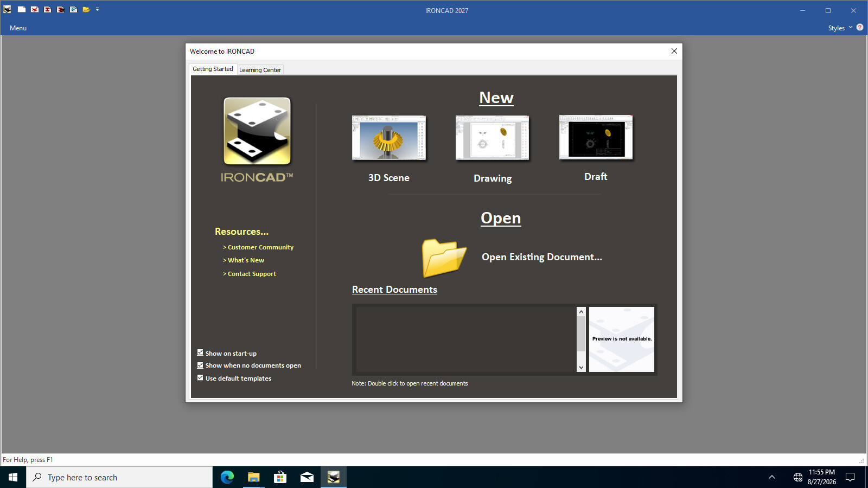Screen dimensions: 868x488
Task: Create a new Draft via thumbnail
Action: click(x=596, y=137)
